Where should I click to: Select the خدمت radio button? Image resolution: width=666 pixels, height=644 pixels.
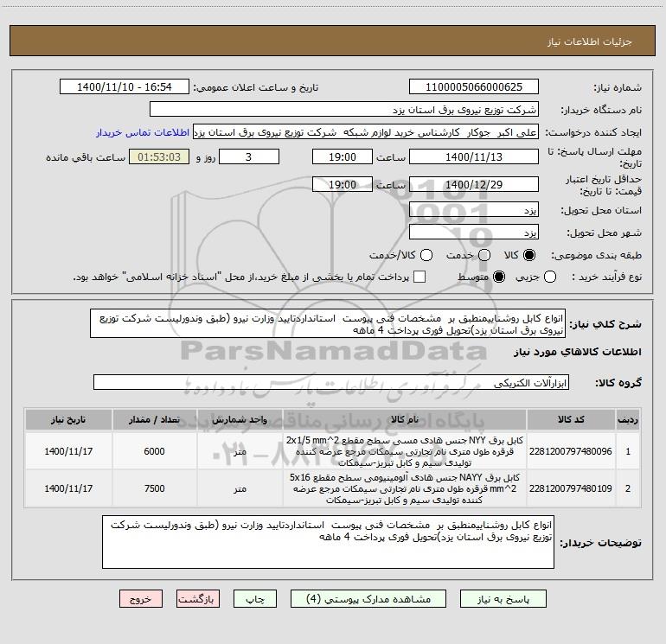pyautogui.click(x=484, y=255)
